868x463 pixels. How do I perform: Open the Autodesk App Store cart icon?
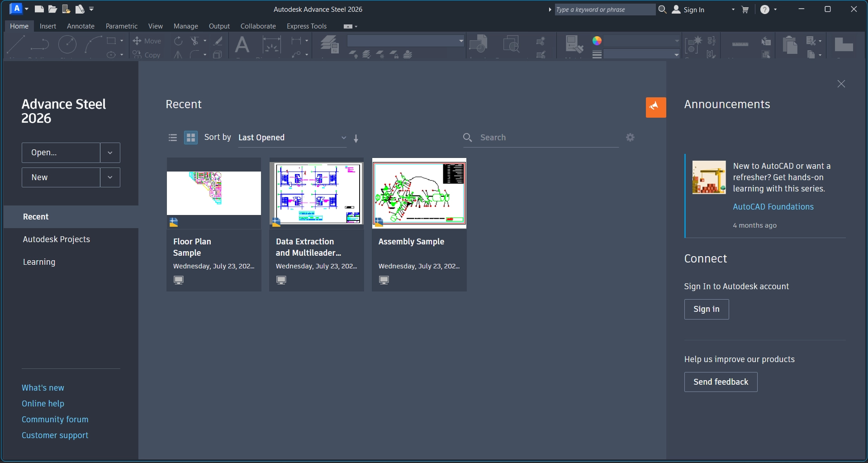click(x=745, y=10)
